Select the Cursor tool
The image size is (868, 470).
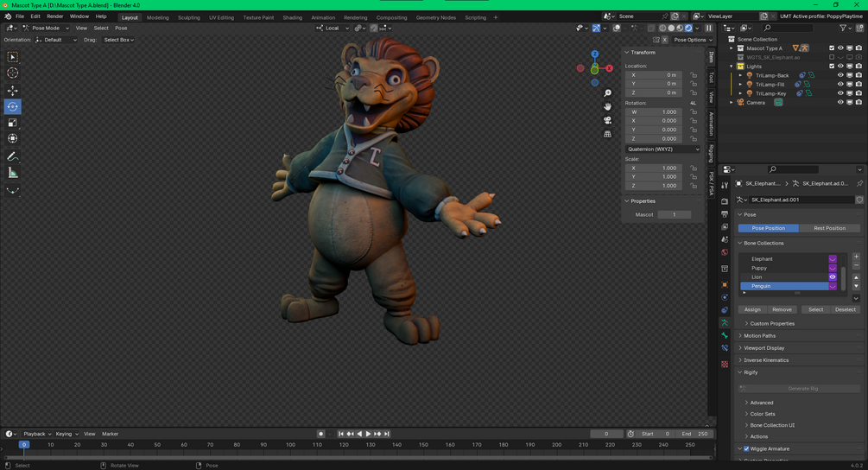[12, 73]
